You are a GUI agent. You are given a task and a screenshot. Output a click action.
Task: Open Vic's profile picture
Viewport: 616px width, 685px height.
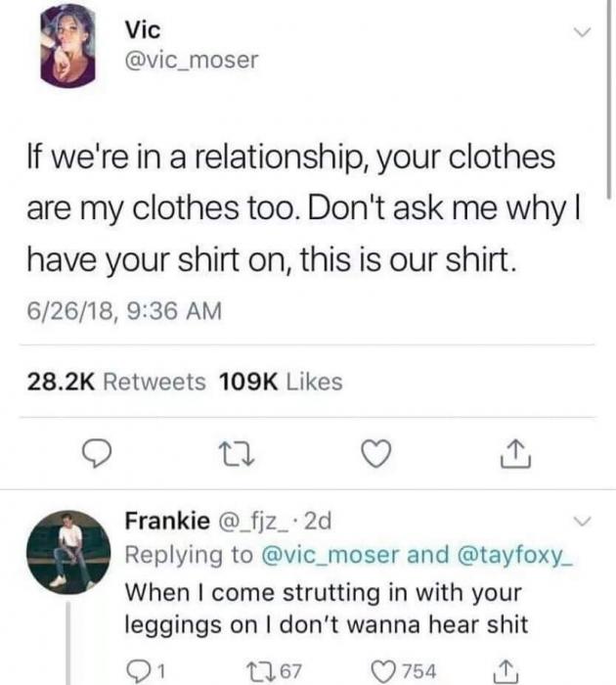pyautogui.click(x=66, y=46)
